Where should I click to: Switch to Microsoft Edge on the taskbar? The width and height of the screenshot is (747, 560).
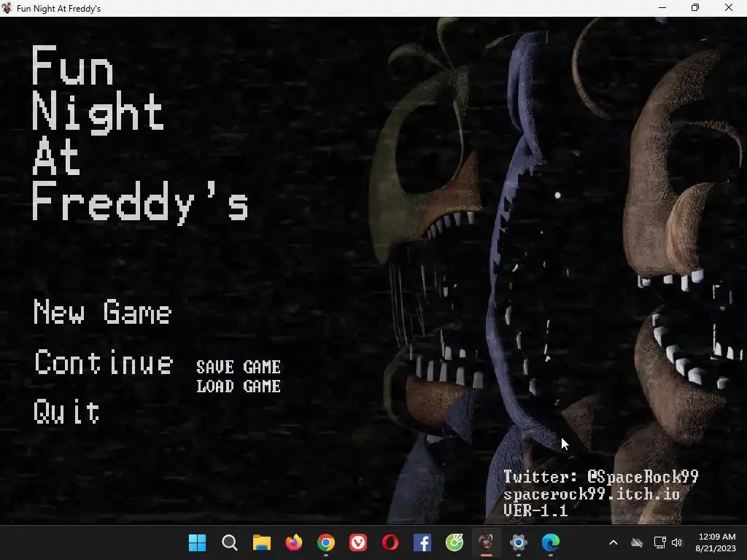point(551,542)
